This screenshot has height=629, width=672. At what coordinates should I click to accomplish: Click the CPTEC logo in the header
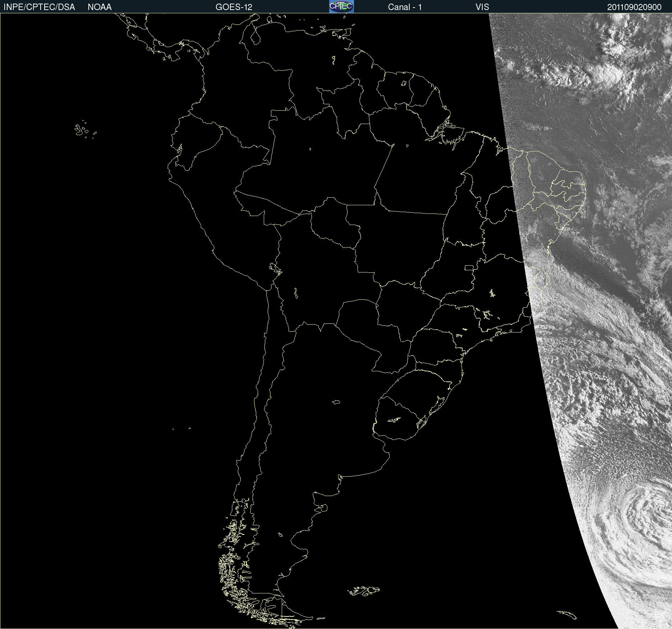(x=341, y=6)
